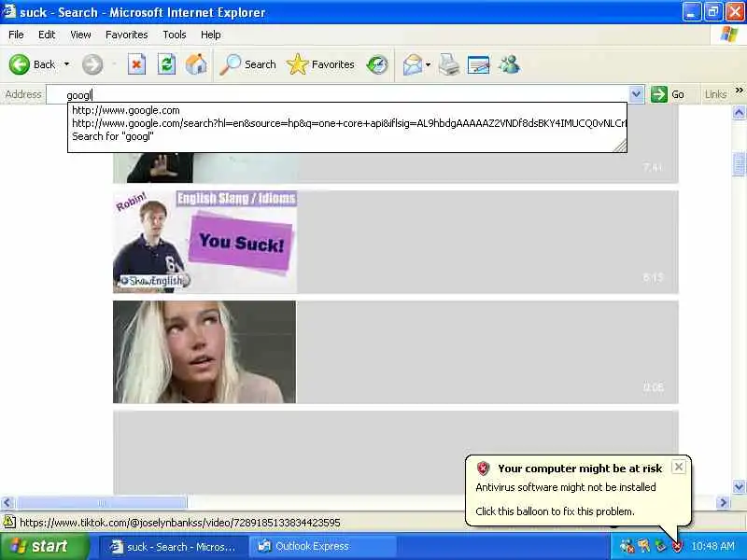Viewport: 747px width, 560px height.
Task: Click the horizontal scrollbar thumb
Action: coord(101,502)
